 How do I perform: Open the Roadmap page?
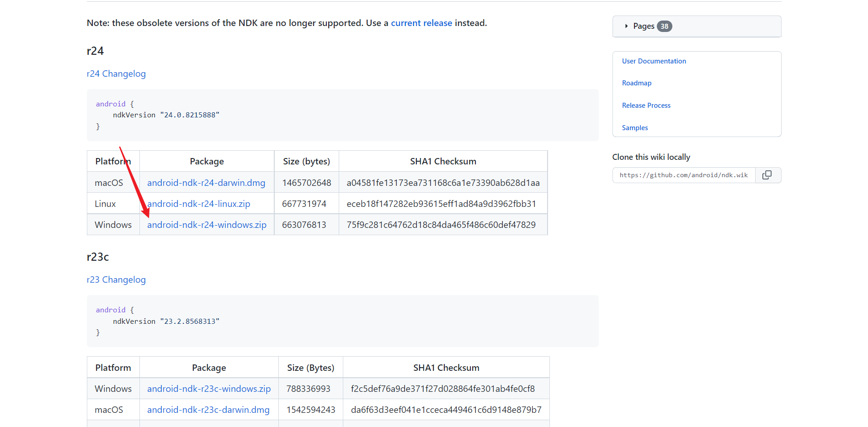(x=636, y=83)
